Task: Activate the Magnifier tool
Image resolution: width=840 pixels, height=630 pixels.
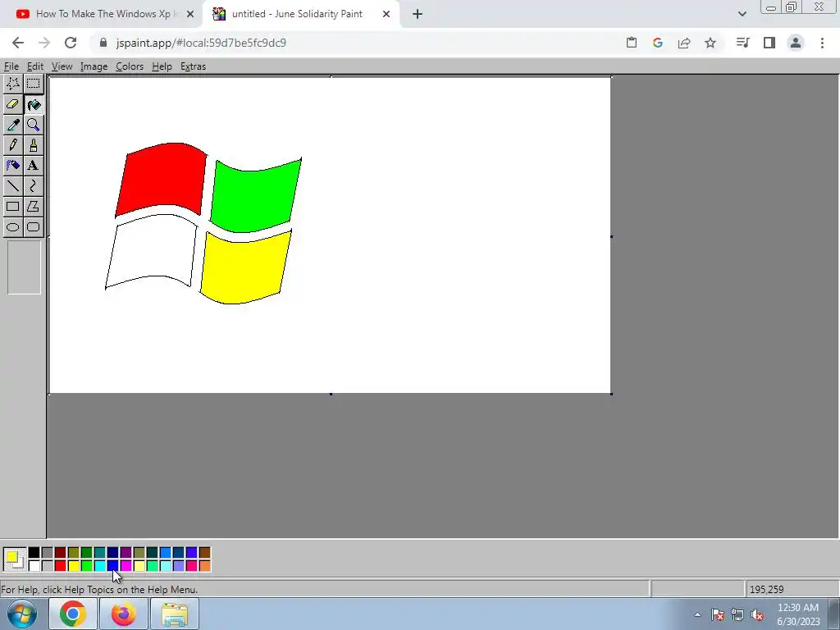Action: pos(33,125)
